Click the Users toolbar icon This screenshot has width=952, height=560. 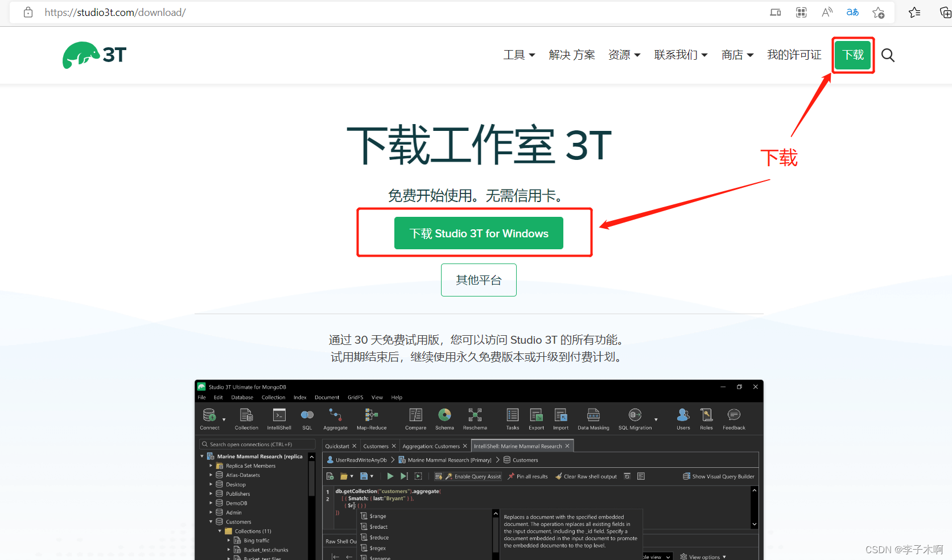pyautogui.click(x=683, y=419)
